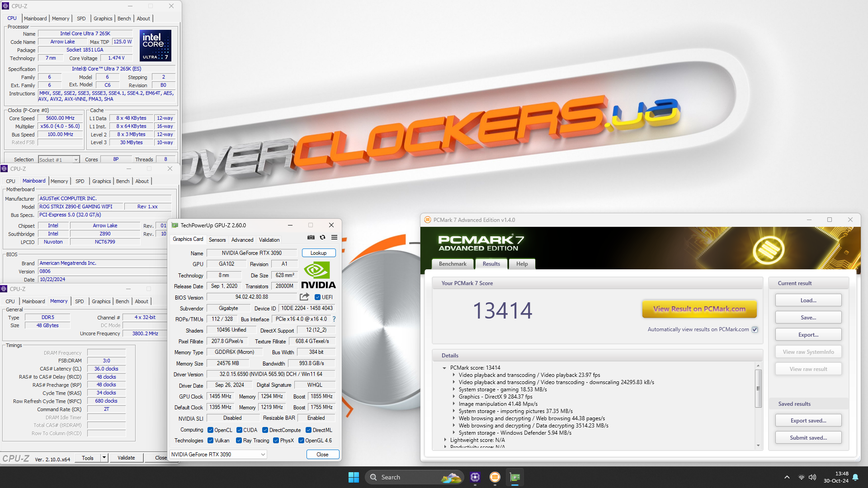Screen dimensions: 868x488
Task: Expand the Graphics - DirectX 9 row
Action: click(454, 397)
